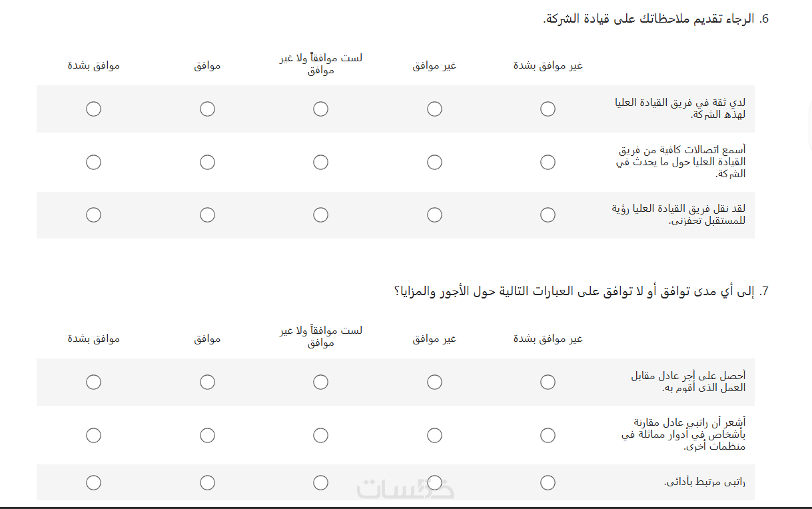Select 'غير موافق بشدة' for motivating future vision

pos(548,215)
